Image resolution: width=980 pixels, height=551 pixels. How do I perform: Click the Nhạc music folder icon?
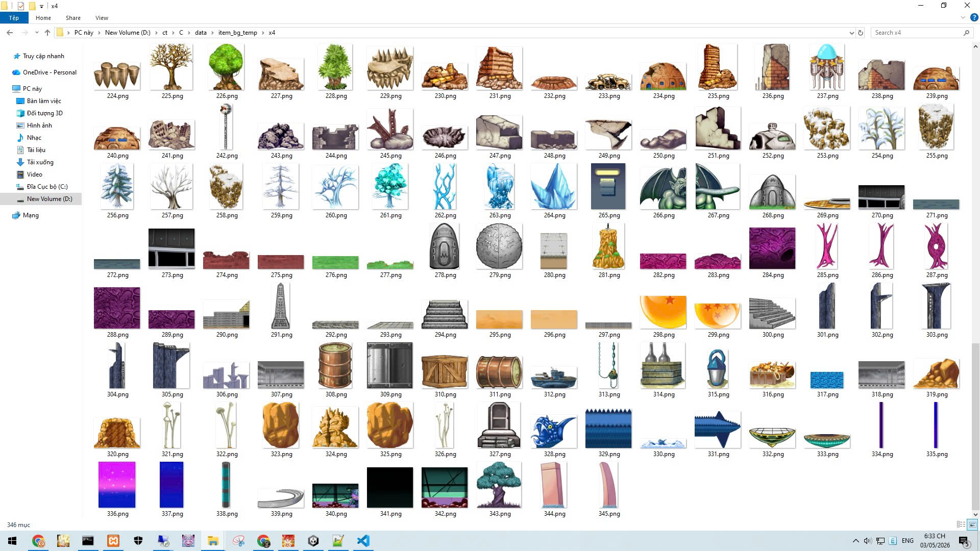coord(20,138)
